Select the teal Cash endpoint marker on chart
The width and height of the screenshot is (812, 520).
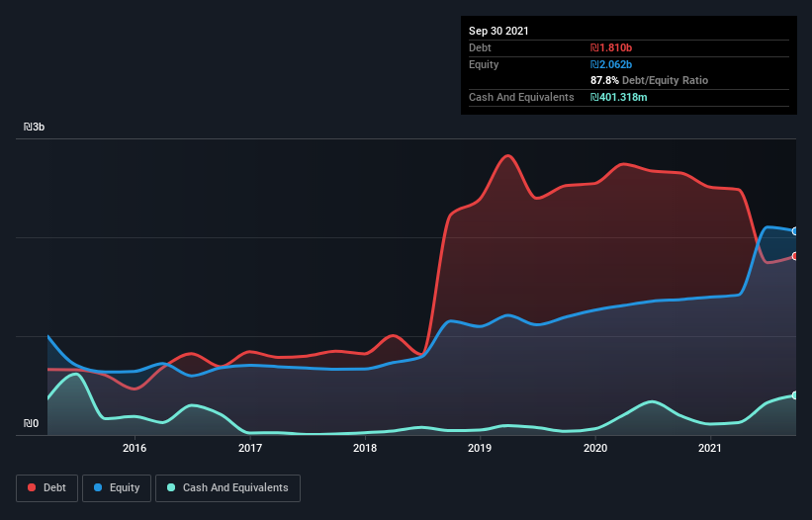tap(795, 395)
